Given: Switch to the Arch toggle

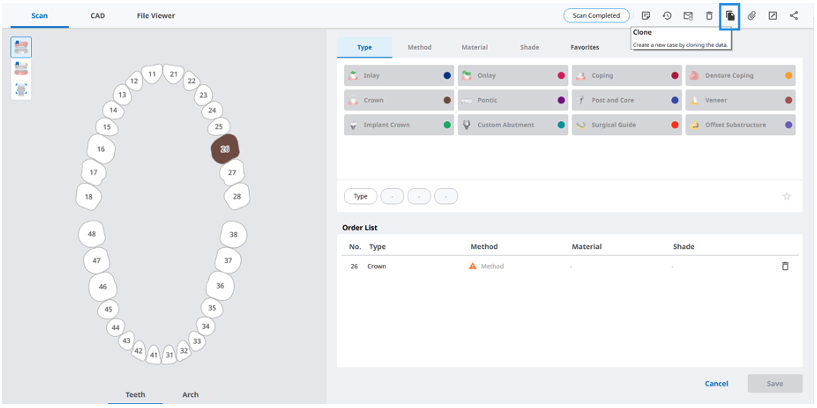Looking at the screenshot, I should (x=190, y=394).
